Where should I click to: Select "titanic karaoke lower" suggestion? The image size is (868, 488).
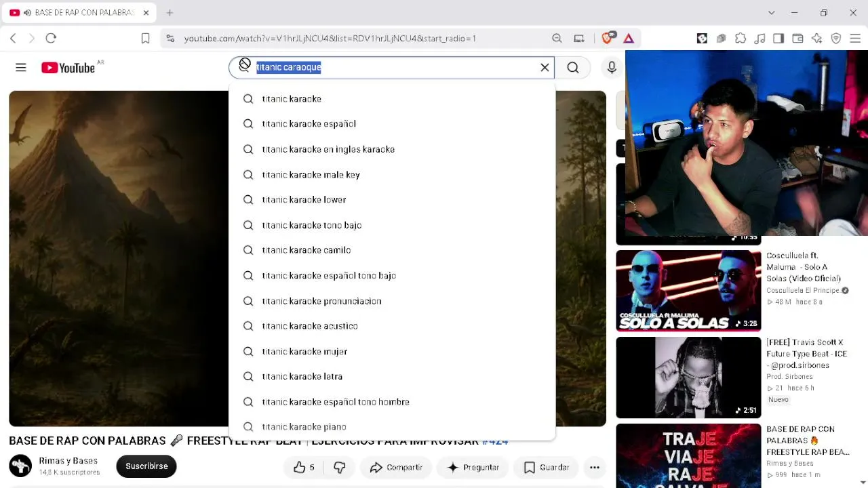point(392,200)
